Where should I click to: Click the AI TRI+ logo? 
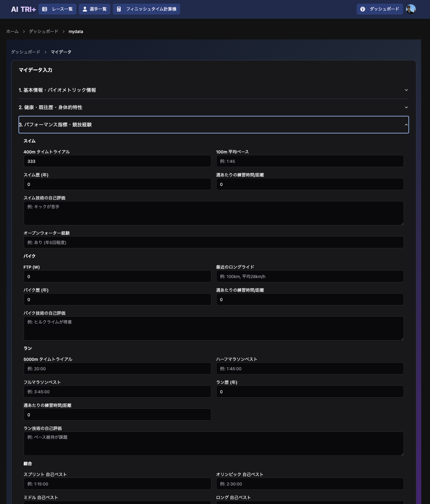pyautogui.click(x=23, y=9)
